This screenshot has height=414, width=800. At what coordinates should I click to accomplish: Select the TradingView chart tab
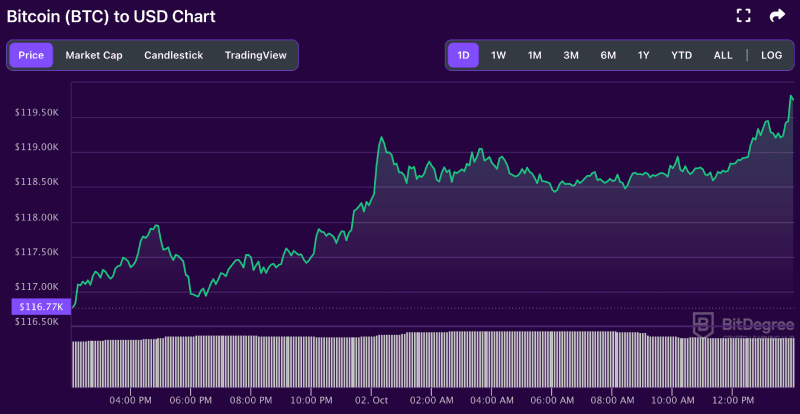click(x=255, y=55)
